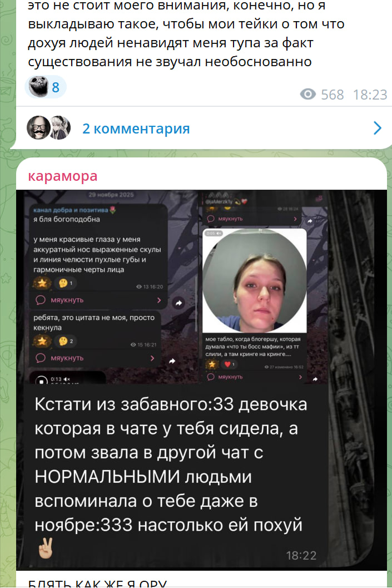Expand chevron in "мяукнуть" row under round video
Image resolution: width=392 pixels, height=588 pixels.
pos(301,377)
